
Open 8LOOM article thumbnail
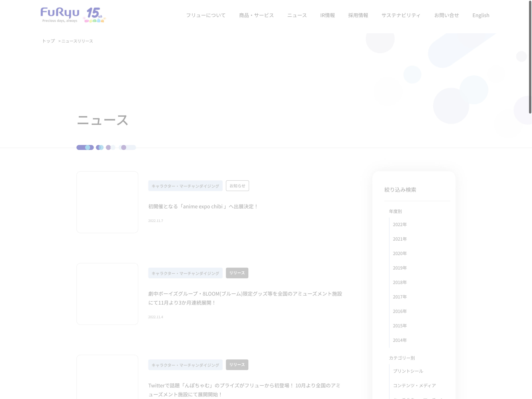(x=107, y=294)
